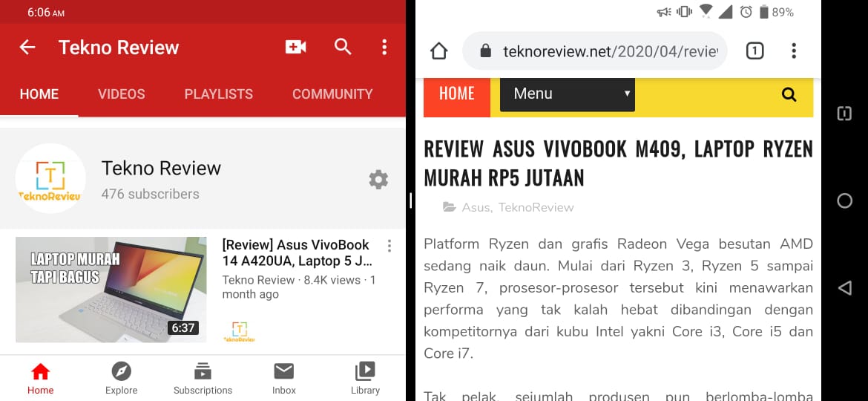The width and height of the screenshot is (868, 401).
Task: Open Library in bottom bar
Action: pos(365,379)
